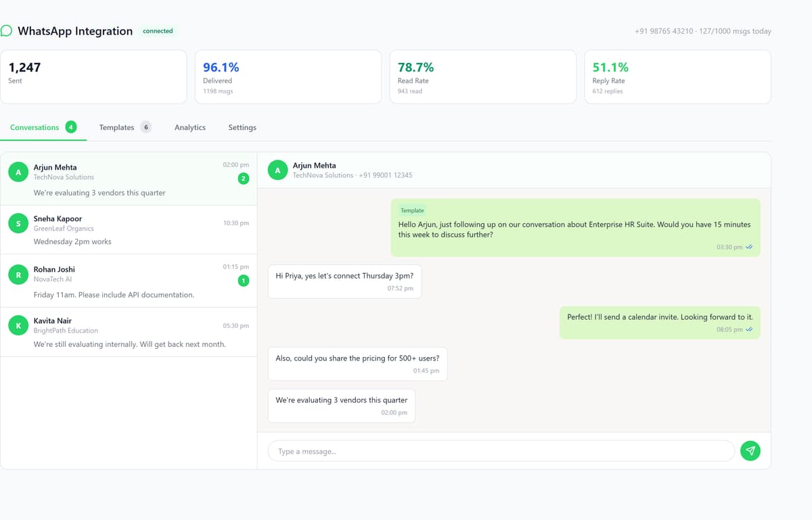Click the 01:15 pm timestamp on Rohan Joshi
Viewport: 812px width, 520px height.
tap(236, 267)
